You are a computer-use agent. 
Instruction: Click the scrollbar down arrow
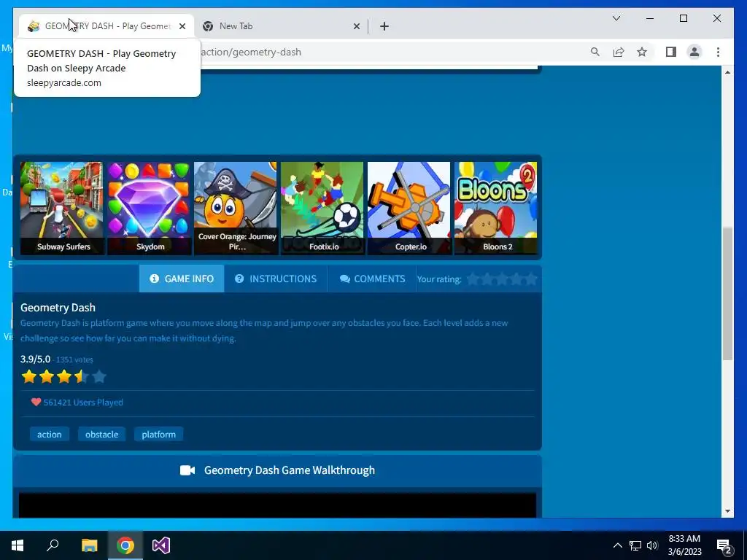pos(727,511)
